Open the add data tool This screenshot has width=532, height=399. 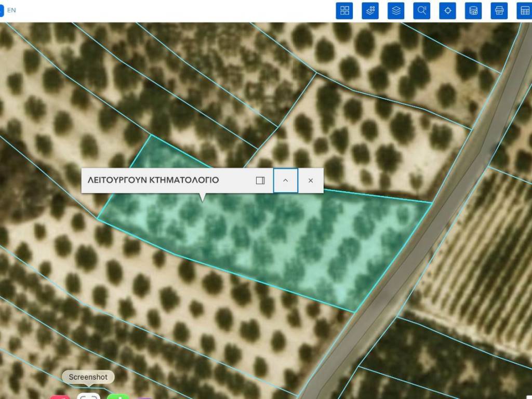click(473, 10)
